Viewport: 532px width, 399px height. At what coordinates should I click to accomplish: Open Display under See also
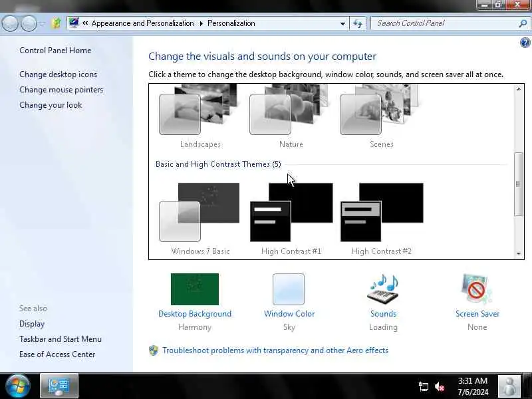tap(32, 324)
